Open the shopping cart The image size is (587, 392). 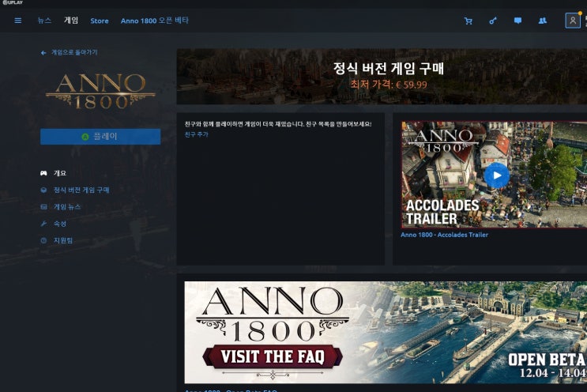point(468,21)
